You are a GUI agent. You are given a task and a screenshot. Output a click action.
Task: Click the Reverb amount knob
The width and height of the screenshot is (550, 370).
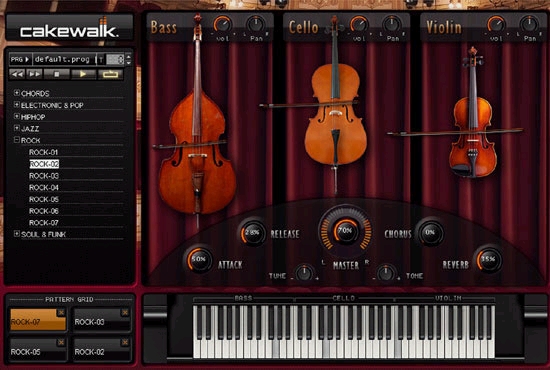(488, 260)
